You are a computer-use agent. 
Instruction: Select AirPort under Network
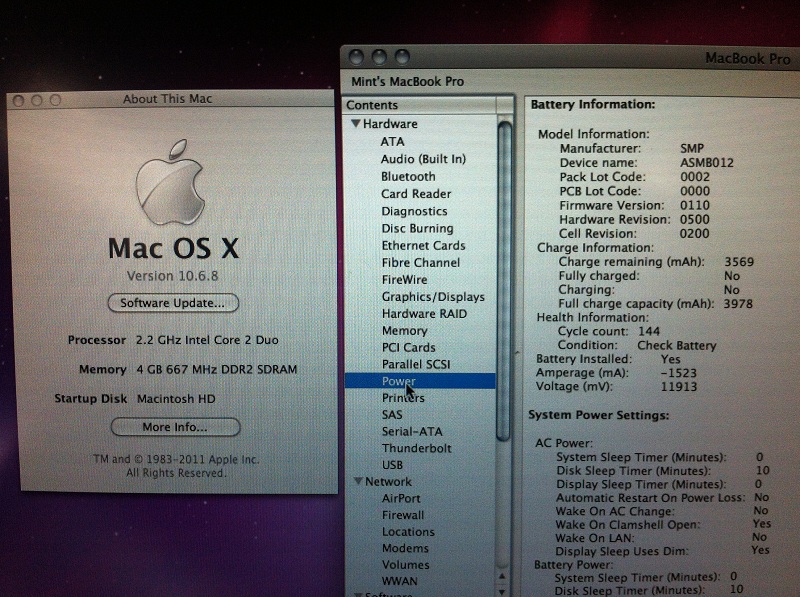(x=401, y=499)
